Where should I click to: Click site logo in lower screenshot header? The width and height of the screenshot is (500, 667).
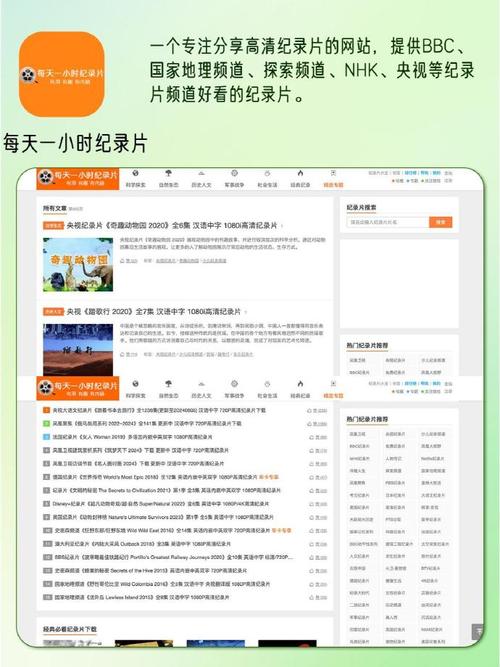[78, 388]
